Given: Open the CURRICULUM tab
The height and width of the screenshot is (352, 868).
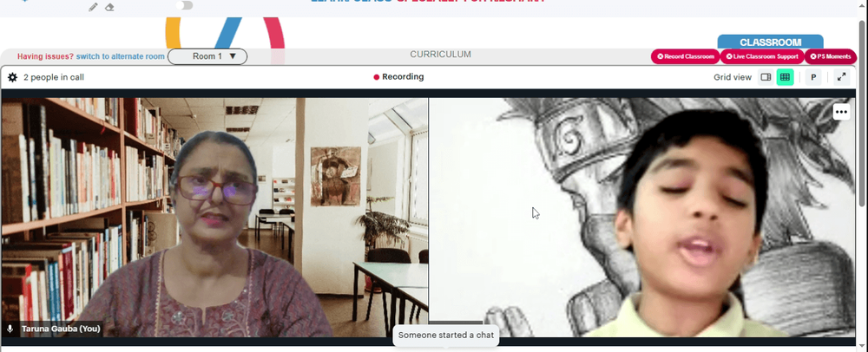Looking at the screenshot, I should coord(441,54).
